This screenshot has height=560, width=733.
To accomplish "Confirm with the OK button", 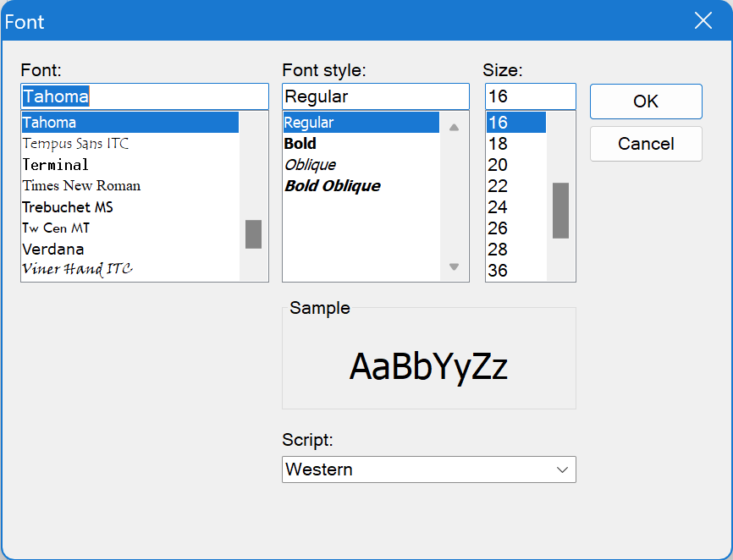I will tap(646, 102).
